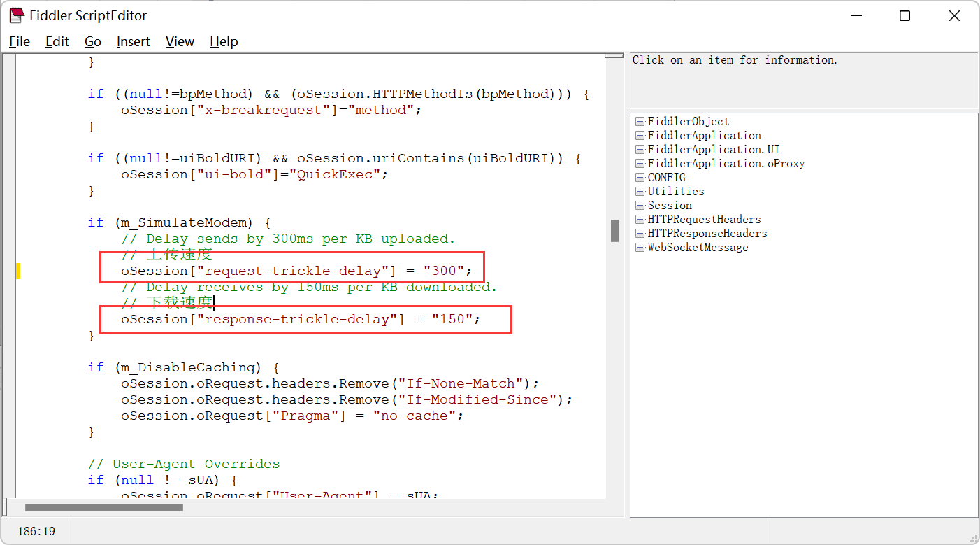Select FiddlerObject in the class tree
Image resolution: width=980 pixels, height=545 pixels.
[x=689, y=122]
